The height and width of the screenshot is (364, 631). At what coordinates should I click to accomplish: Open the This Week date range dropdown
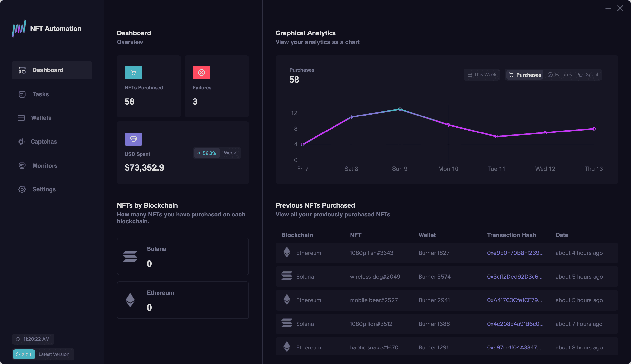point(482,75)
